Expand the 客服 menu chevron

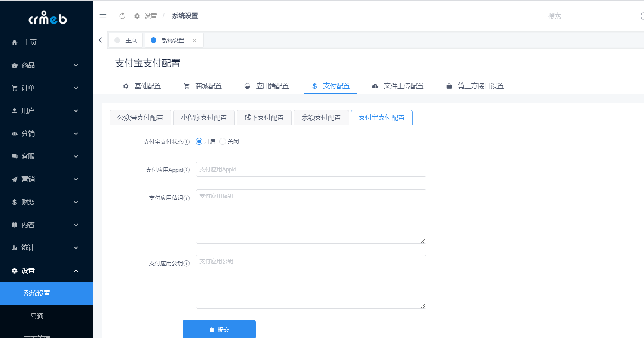(76, 156)
